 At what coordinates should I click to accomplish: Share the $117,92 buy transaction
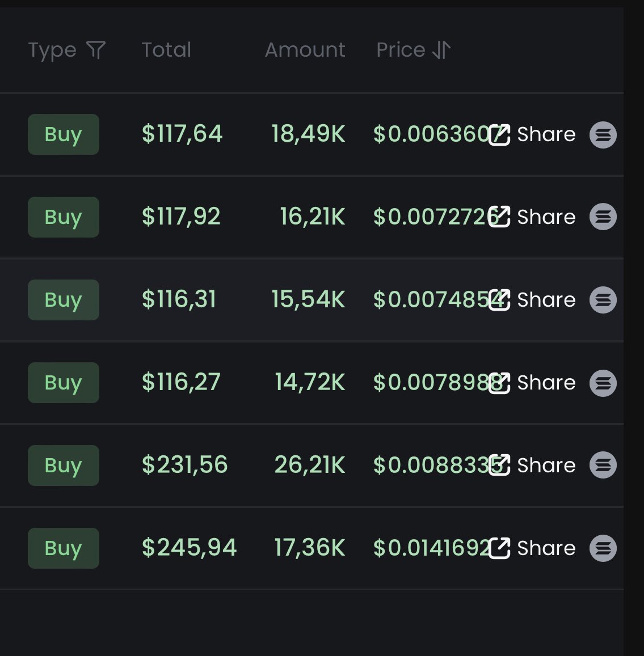point(532,217)
